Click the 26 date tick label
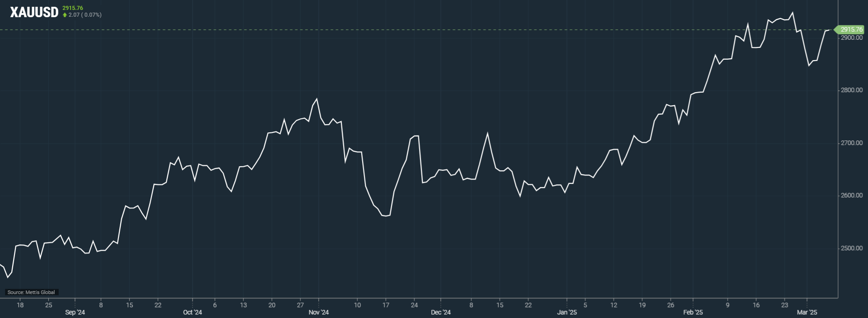This screenshot has height=318, width=868. click(670, 305)
